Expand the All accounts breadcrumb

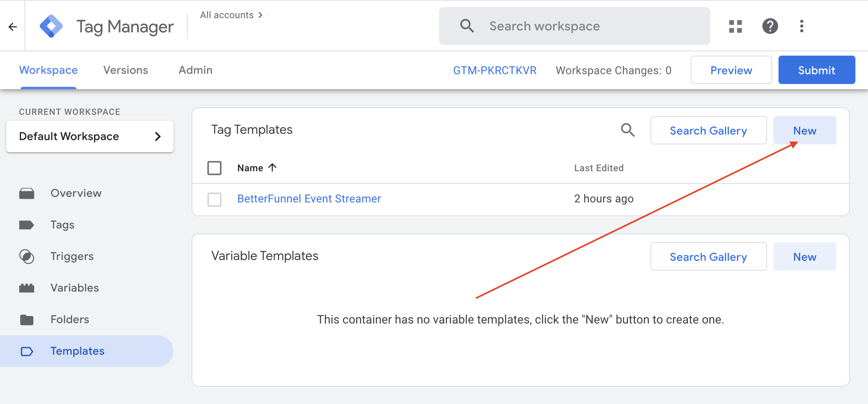click(x=231, y=15)
